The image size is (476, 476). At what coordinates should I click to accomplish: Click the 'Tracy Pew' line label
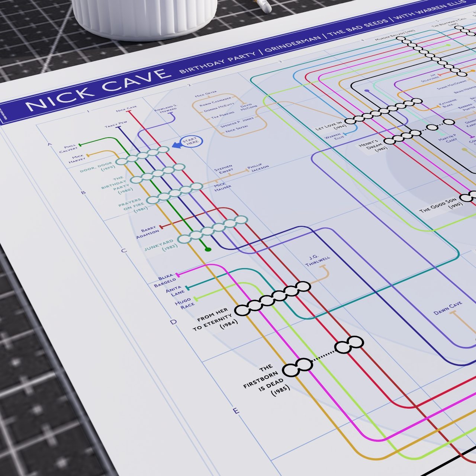point(116,124)
